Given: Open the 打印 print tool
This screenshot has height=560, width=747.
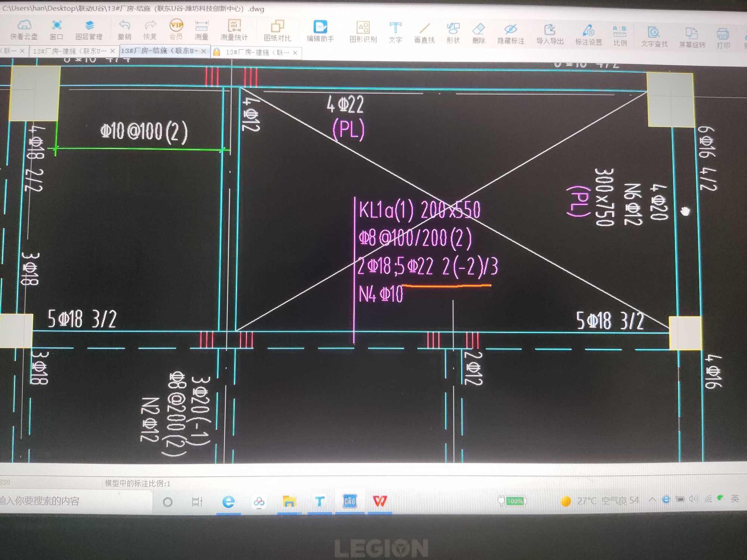Looking at the screenshot, I should click(723, 38).
